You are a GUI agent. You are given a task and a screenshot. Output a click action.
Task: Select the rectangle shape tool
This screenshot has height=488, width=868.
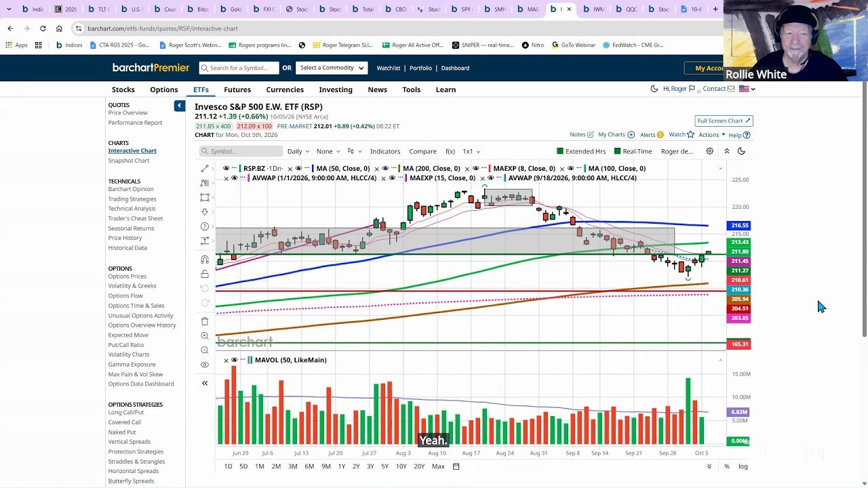click(205, 197)
